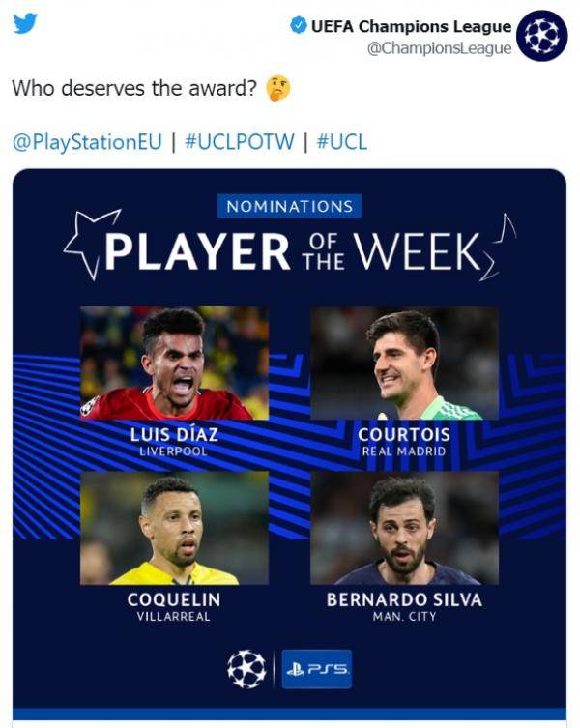
Task: Click the PS5 logo in the image
Action: (317, 668)
